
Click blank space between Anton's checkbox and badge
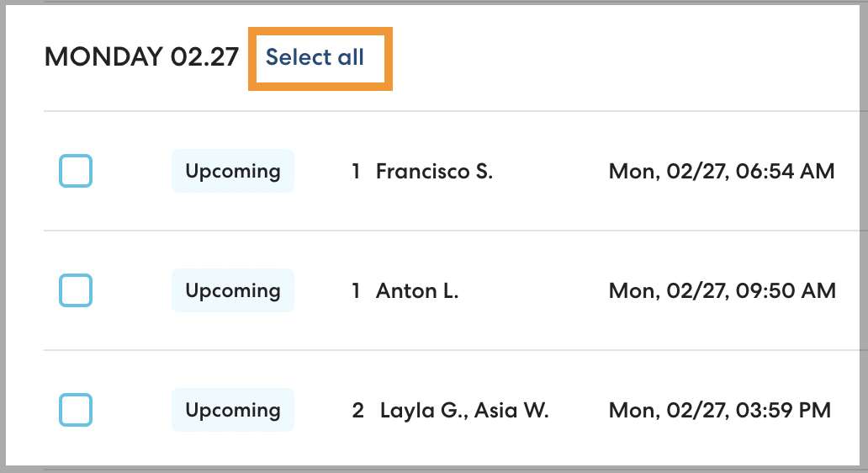pyautogui.click(x=132, y=290)
